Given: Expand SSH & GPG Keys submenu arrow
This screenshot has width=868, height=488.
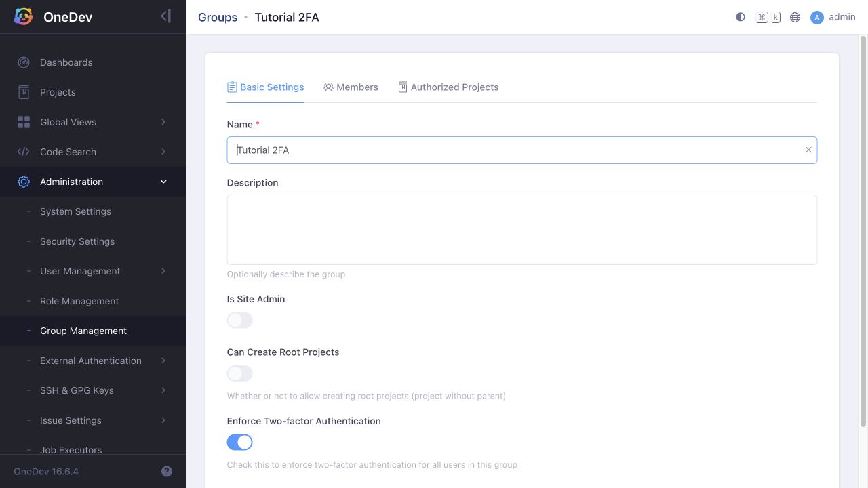Looking at the screenshot, I should click(x=163, y=390).
